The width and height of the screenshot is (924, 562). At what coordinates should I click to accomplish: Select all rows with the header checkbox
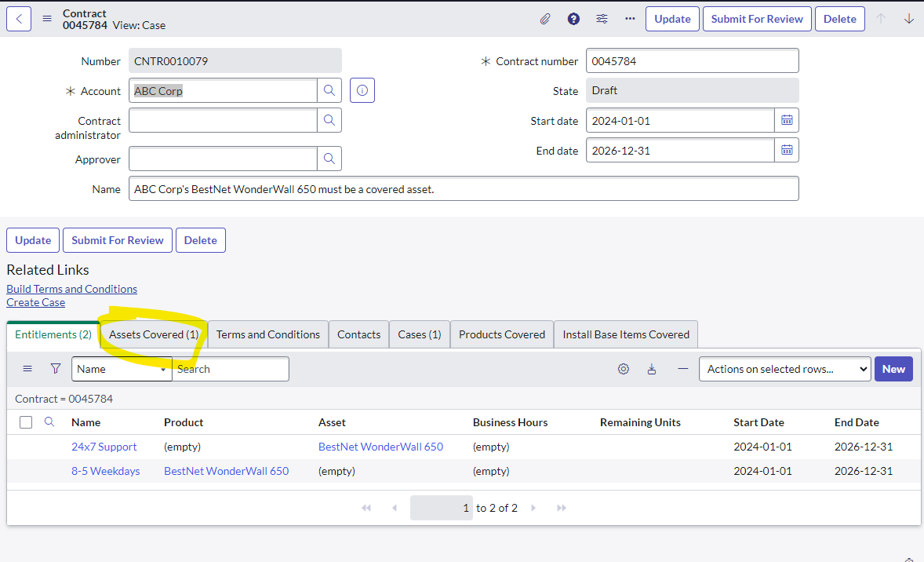(26, 421)
